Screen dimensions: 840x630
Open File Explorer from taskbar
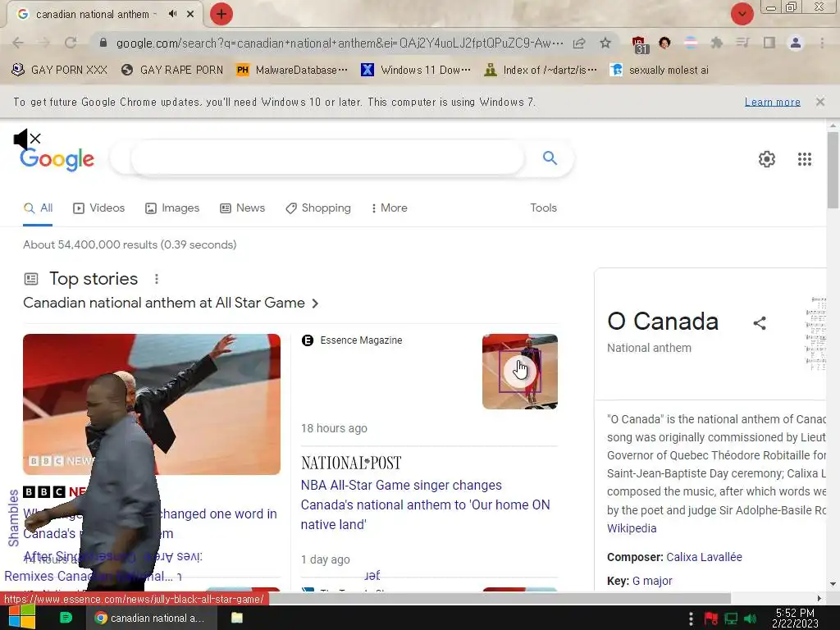(x=237, y=618)
